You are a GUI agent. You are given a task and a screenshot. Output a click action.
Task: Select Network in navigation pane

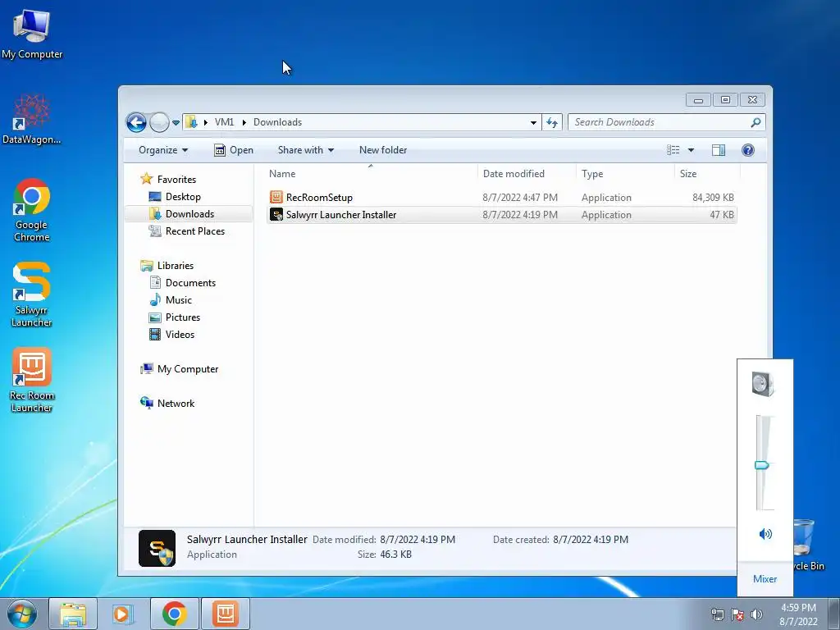click(x=167, y=404)
